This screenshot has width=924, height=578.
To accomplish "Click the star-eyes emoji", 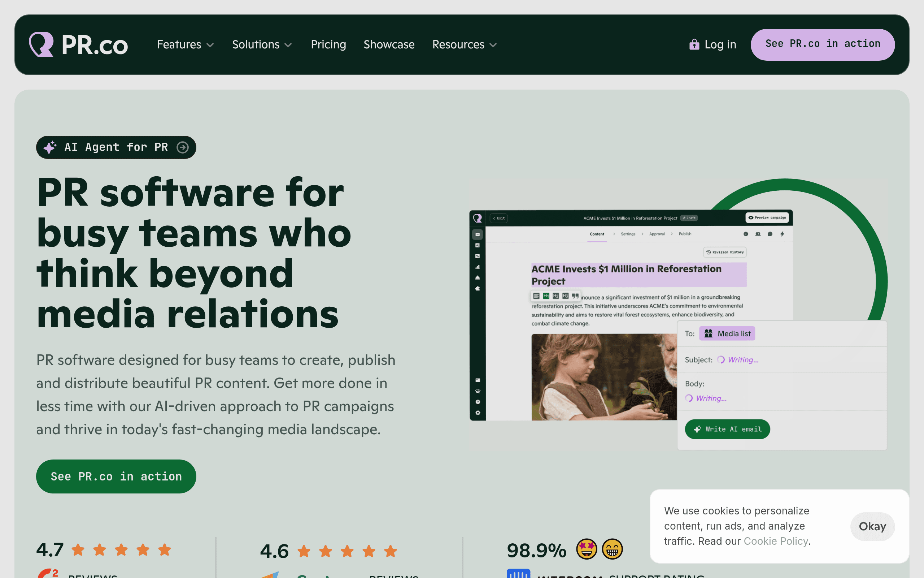I will [587, 549].
